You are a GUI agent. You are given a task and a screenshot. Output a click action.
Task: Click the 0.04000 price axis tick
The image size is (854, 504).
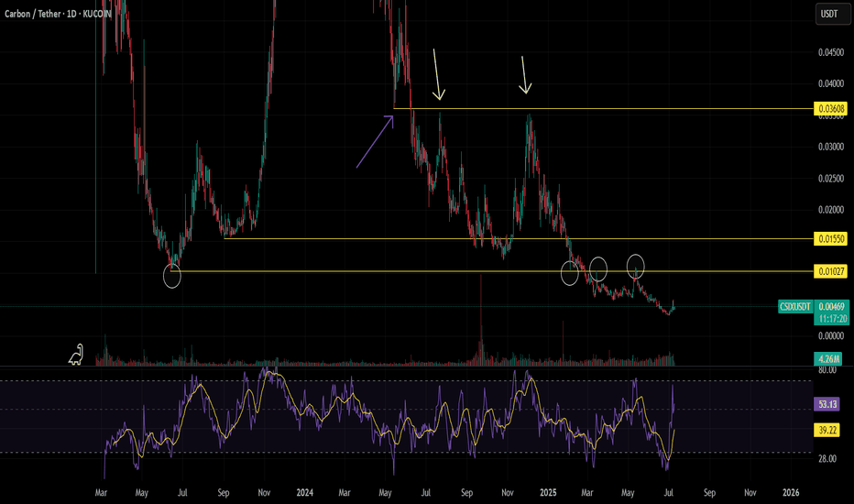point(831,83)
